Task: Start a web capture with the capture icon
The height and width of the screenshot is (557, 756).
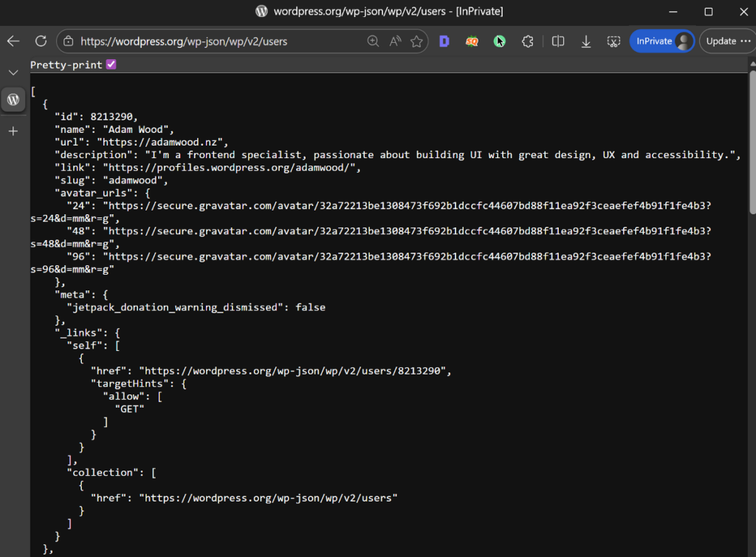Action: [613, 41]
